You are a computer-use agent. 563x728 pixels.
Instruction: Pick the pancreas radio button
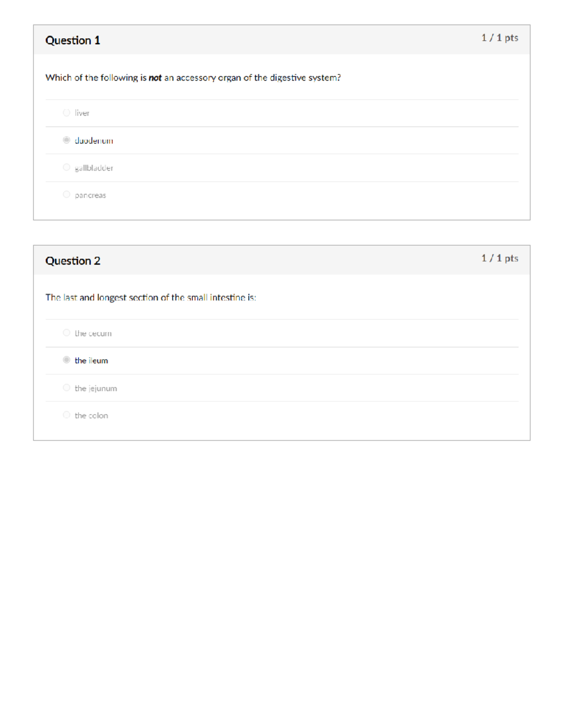(66, 195)
